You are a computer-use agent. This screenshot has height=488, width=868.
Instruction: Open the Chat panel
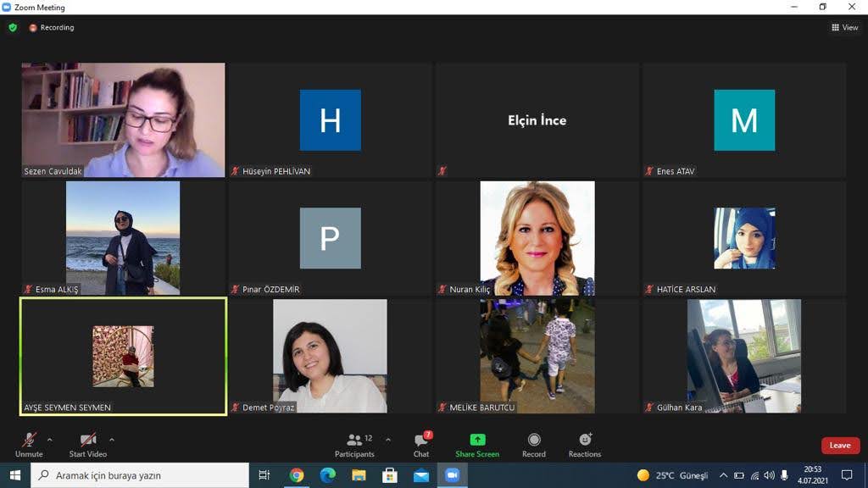tap(421, 445)
